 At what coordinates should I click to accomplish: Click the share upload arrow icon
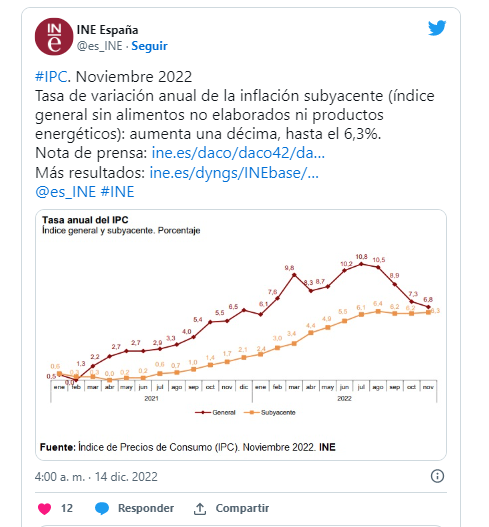[x=200, y=509]
